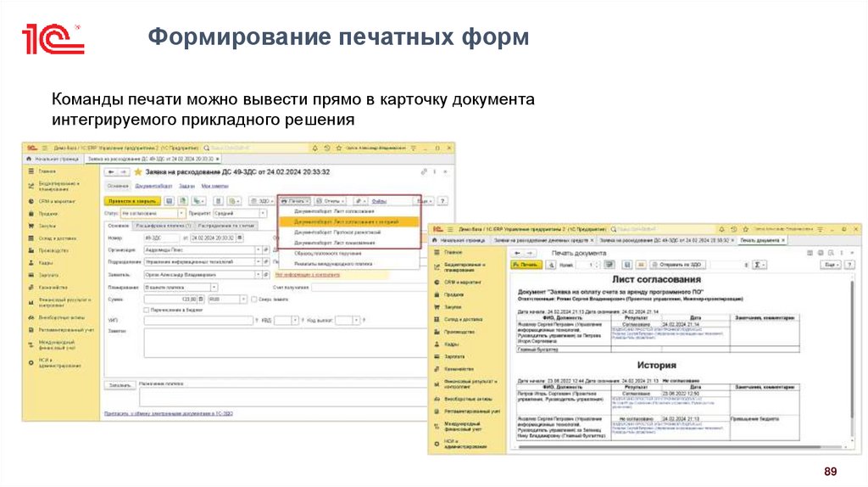Open Производство in the right window sidebar
The image size is (868, 487).
coord(459,332)
